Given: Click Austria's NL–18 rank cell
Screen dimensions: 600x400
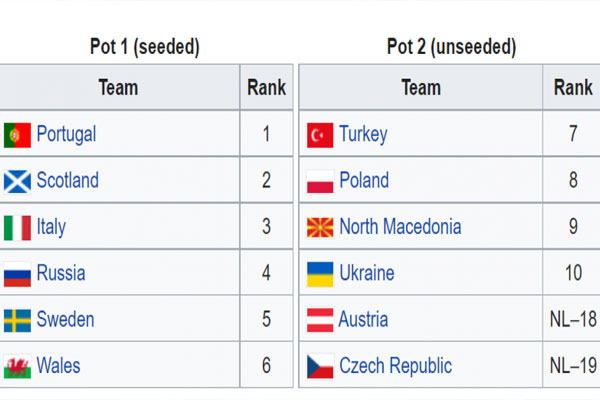Looking at the screenshot, I should (x=573, y=319).
